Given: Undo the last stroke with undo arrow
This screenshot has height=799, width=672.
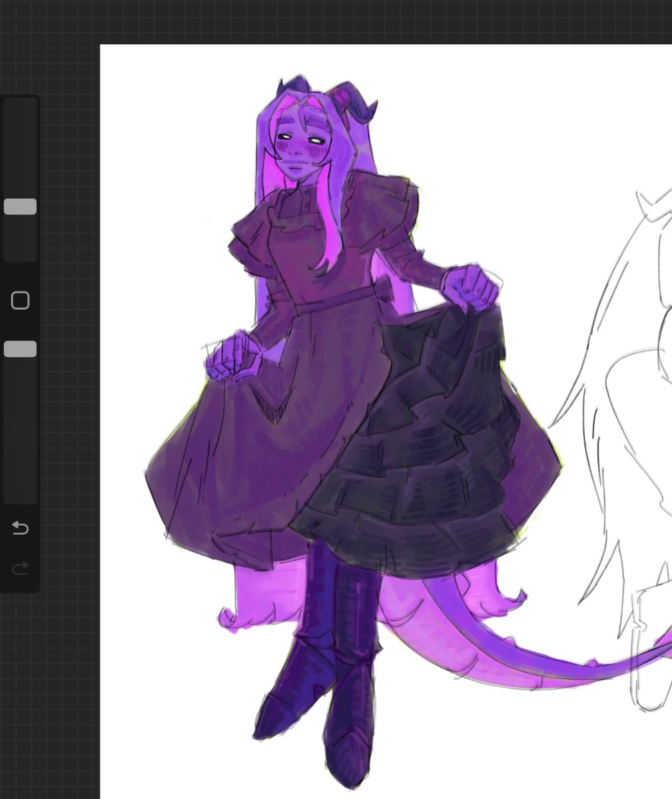Looking at the screenshot, I should pos(21,528).
